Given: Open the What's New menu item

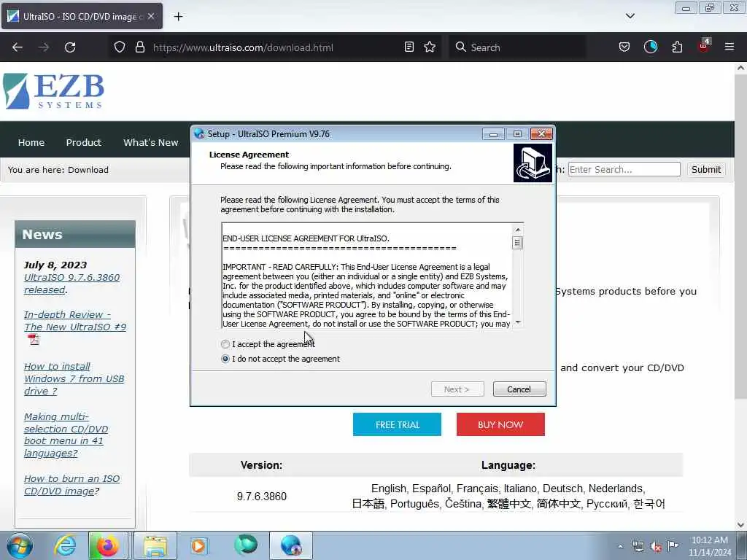Looking at the screenshot, I should click(x=150, y=142).
